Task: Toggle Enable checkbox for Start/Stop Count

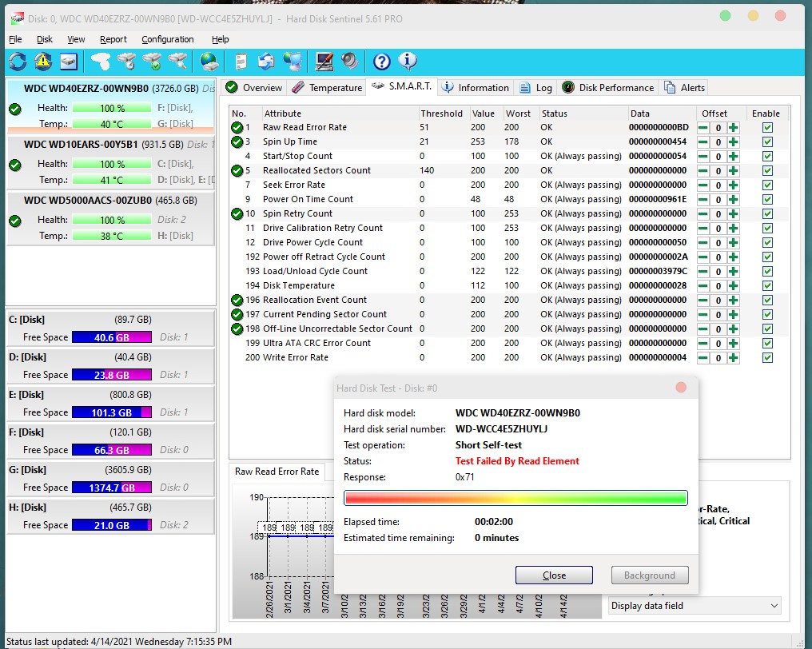Action: click(x=767, y=157)
